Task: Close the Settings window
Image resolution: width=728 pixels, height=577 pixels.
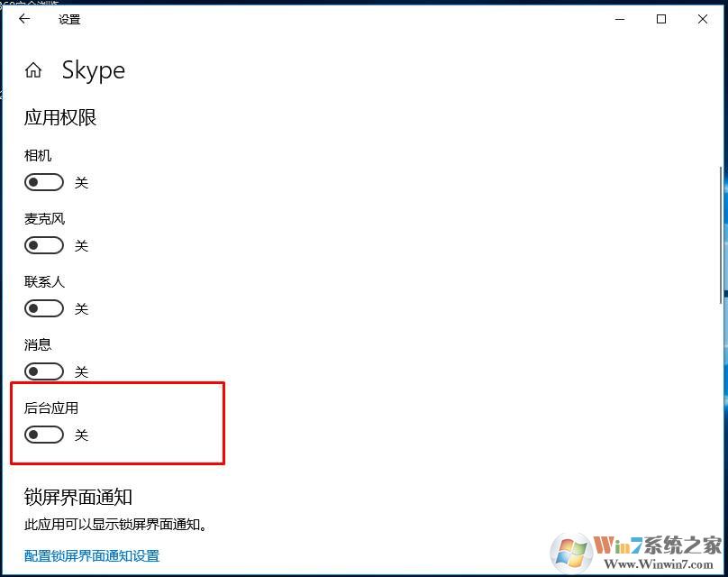Action: 703,19
